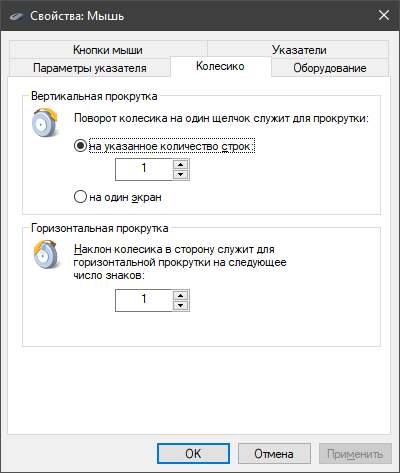Image resolution: width=400 pixels, height=473 pixels.
Task: Click the vertical scroll lines number field
Action: click(144, 169)
